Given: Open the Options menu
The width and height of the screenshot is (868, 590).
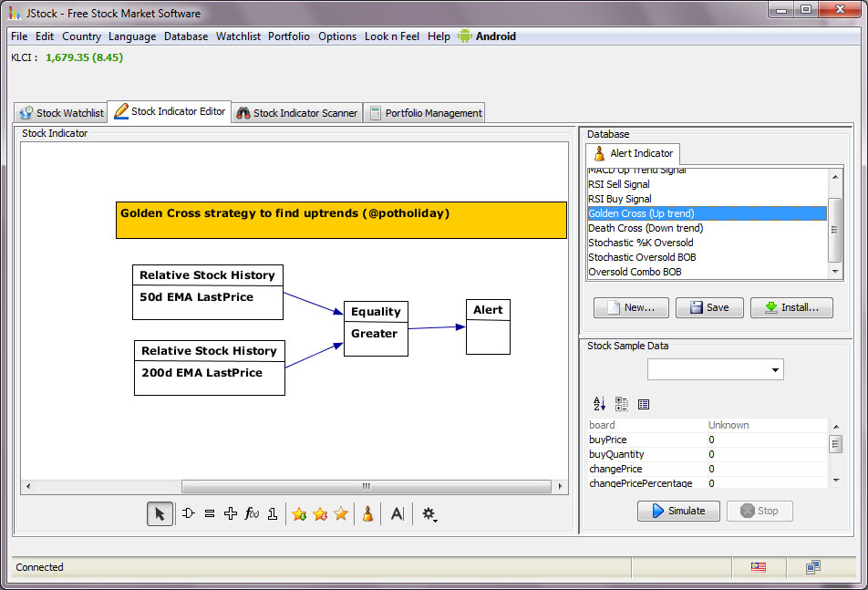Looking at the screenshot, I should (337, 36).
